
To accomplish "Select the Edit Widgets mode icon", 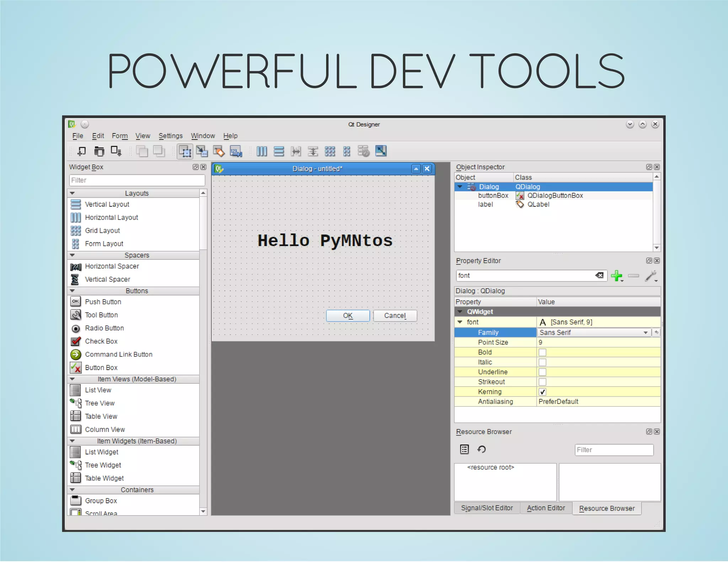I will (x=185, y=151).
